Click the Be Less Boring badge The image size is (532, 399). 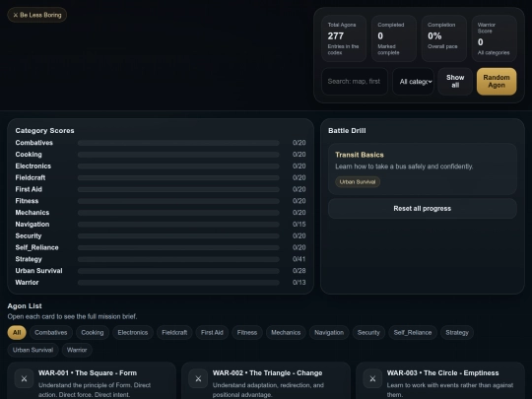(x=37, y=15)
